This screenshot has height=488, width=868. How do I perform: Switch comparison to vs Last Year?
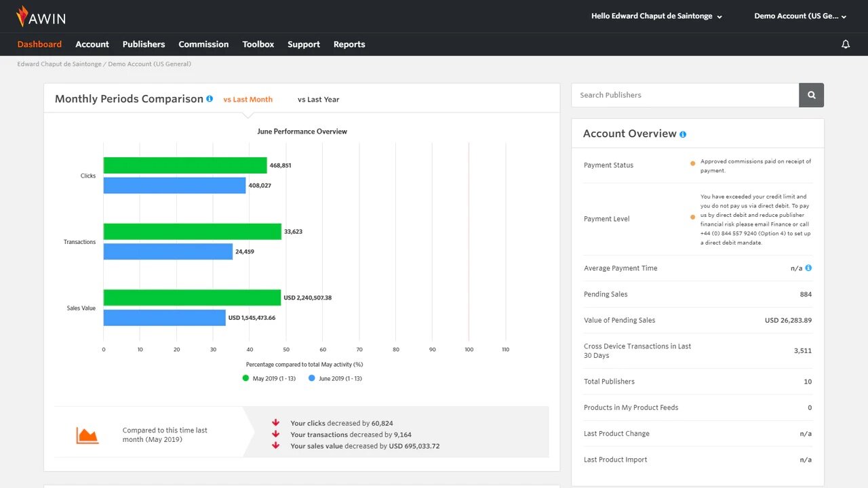(318, 100)
